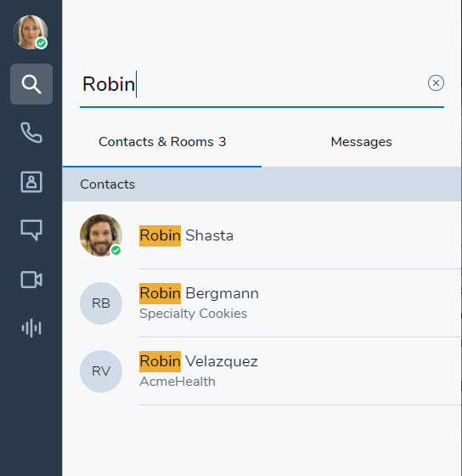
Task: Open the chat messages icon
Action: [31, 229]
